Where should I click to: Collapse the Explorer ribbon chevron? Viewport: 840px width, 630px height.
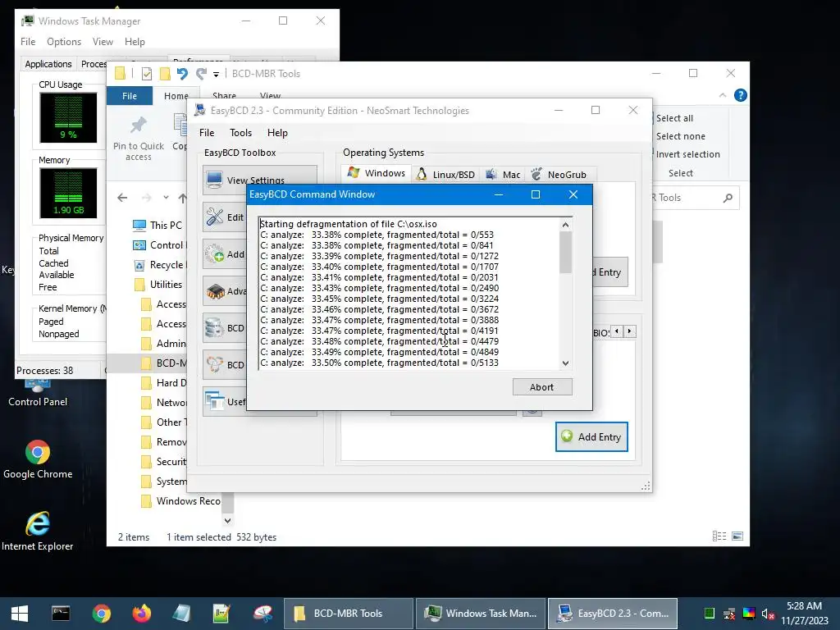pos(723,95)
